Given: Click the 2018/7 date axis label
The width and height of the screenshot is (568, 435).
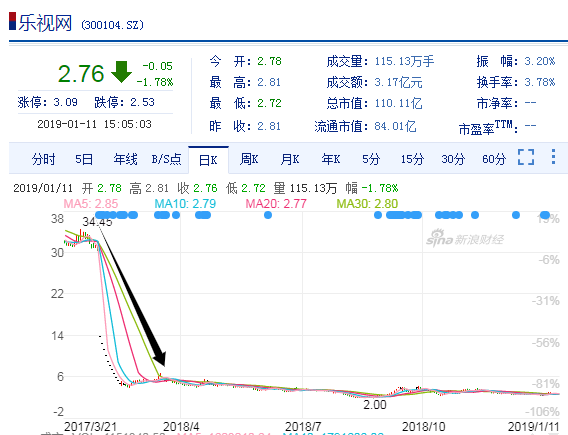Looking at the screenshot, I should [x=303, y=427].
